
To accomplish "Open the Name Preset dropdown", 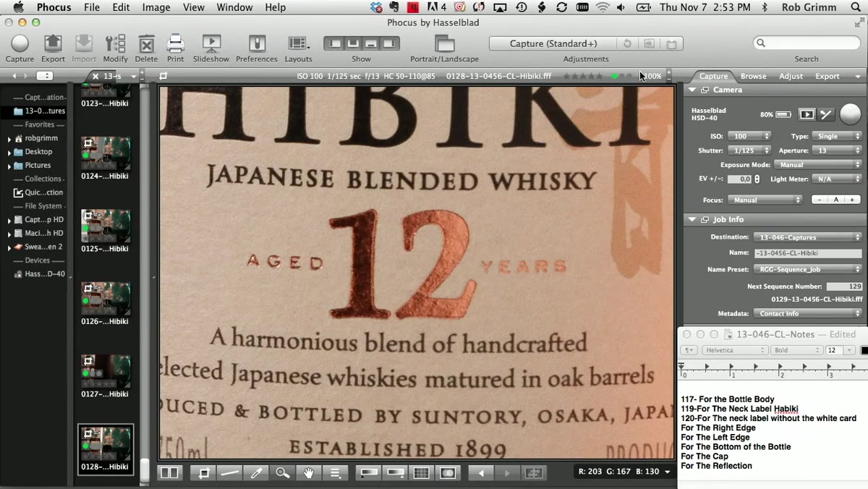I will tap(807, 269).
